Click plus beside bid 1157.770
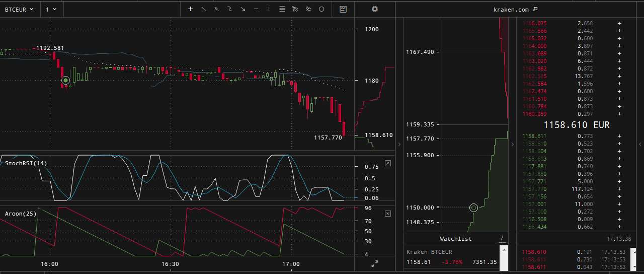This screenshot has width=644, height=274. 619,189
